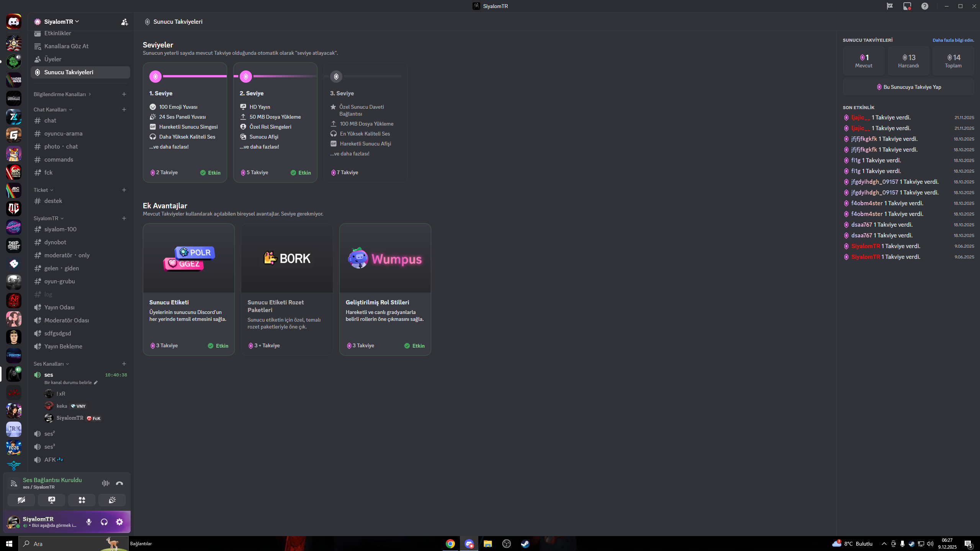Image resolution: width=980 pixels, height=551 pixels.
Task: Open the Help question mark icon
Action: 925,6
